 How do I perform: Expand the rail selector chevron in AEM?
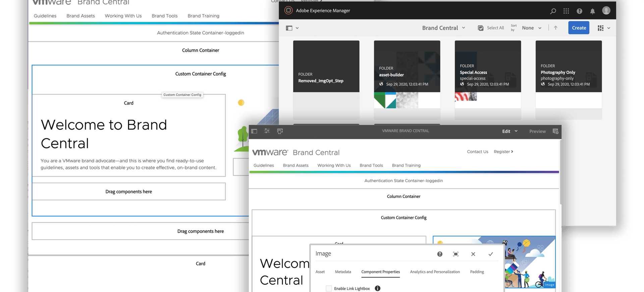[x=297, y=28]
